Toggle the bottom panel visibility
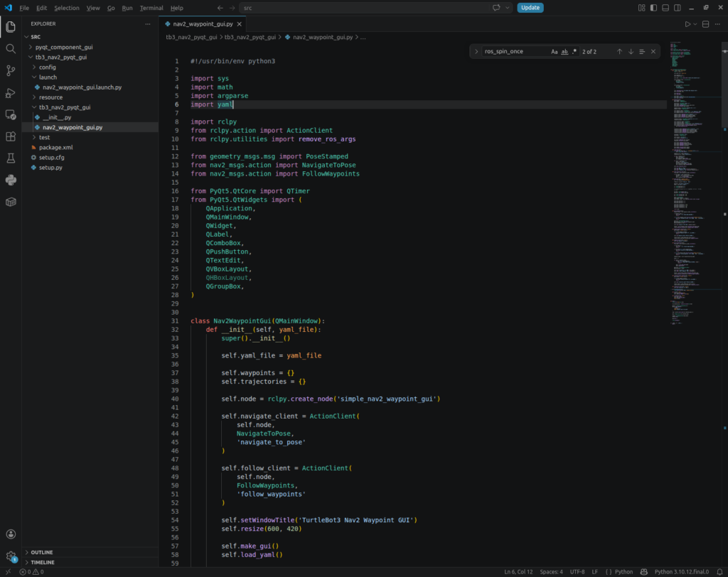The width and height of the screenshot is (728, 577). tap(665, 8)
